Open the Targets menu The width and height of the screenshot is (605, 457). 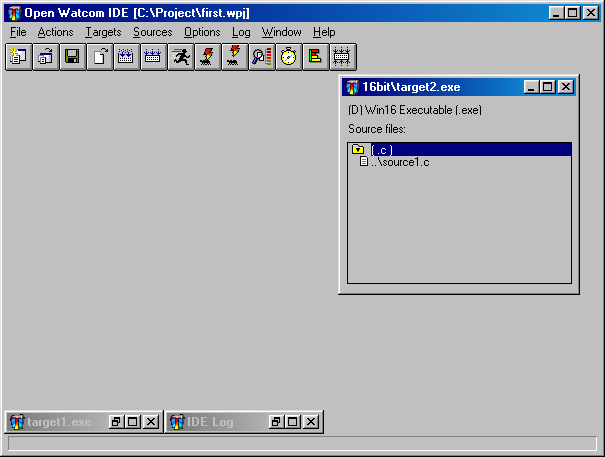pyautogui.click(x=102, y=32)
